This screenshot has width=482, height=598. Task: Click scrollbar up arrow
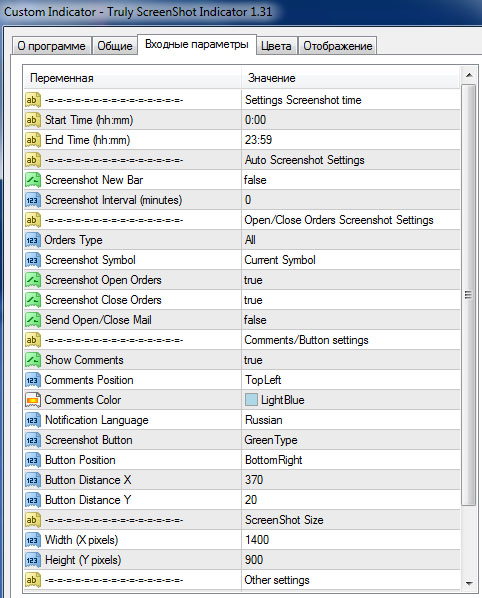[469, 75]
